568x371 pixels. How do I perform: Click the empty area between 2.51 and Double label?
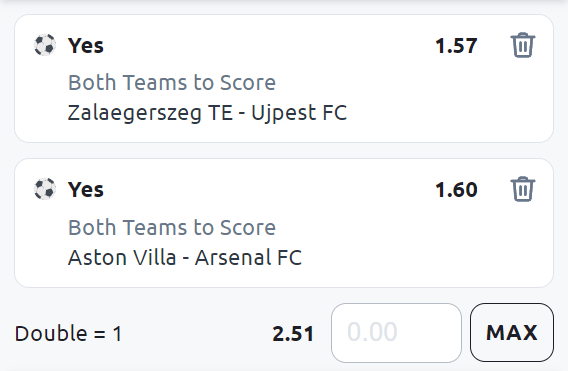tap(197, 333)
